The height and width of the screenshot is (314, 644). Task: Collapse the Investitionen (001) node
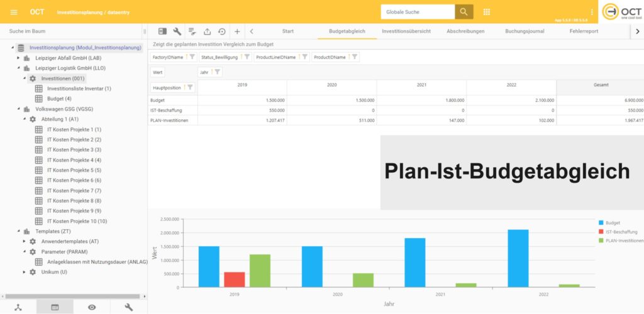tap(25, 78)
